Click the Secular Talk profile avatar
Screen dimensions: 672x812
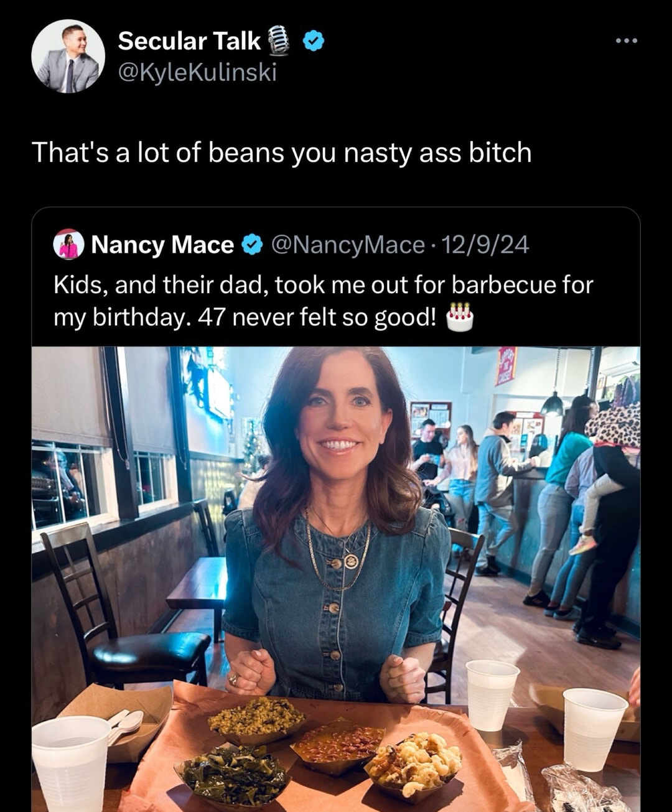(68, 57)
